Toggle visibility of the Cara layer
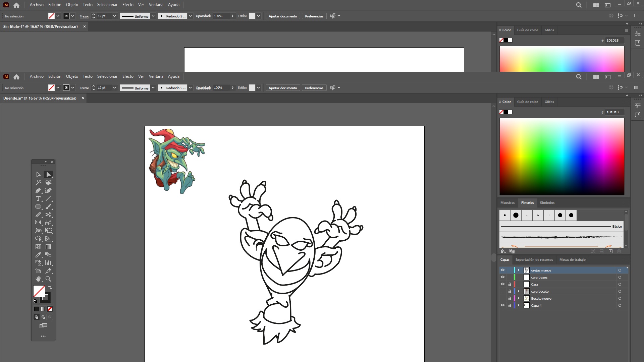This screenshot has height=362, width=644. tap(502, 284)
